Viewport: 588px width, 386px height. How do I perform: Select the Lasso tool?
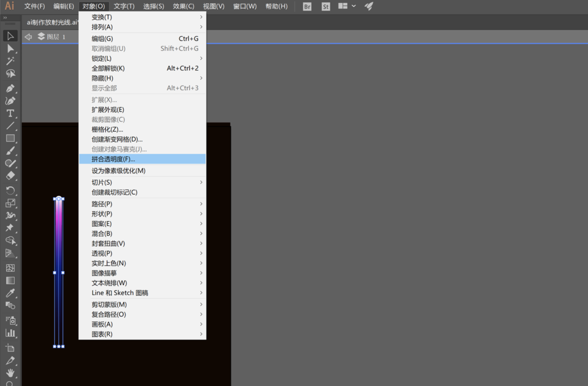10,74
